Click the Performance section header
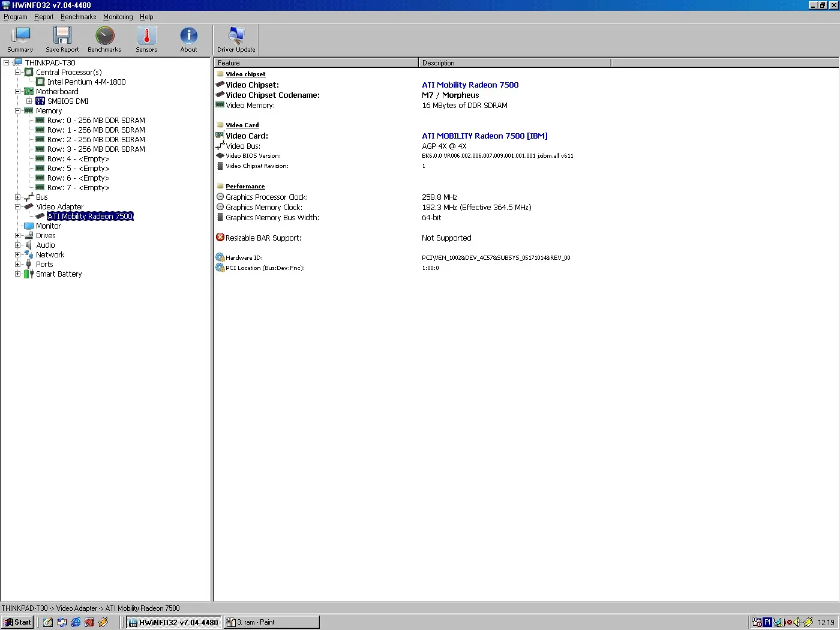This screenshot has height=630, width=840. coord(245,186)
